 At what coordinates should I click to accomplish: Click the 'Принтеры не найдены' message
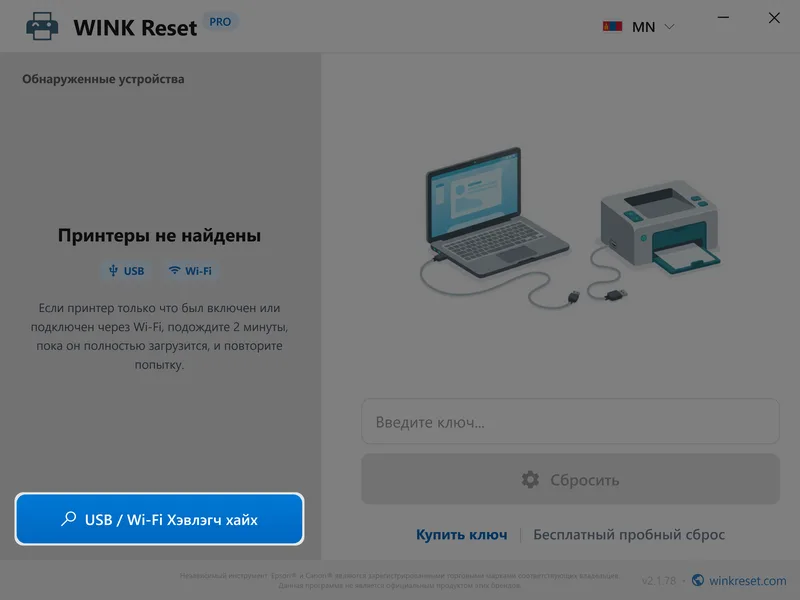pyautogui.click(x=159, y=235)
